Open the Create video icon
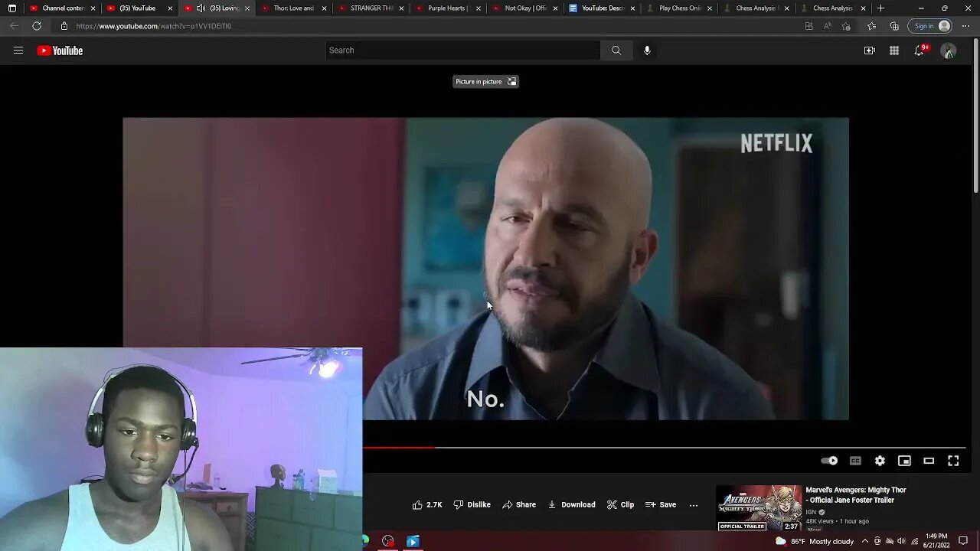This screenshot has height=551, width=980. point(870,51)
